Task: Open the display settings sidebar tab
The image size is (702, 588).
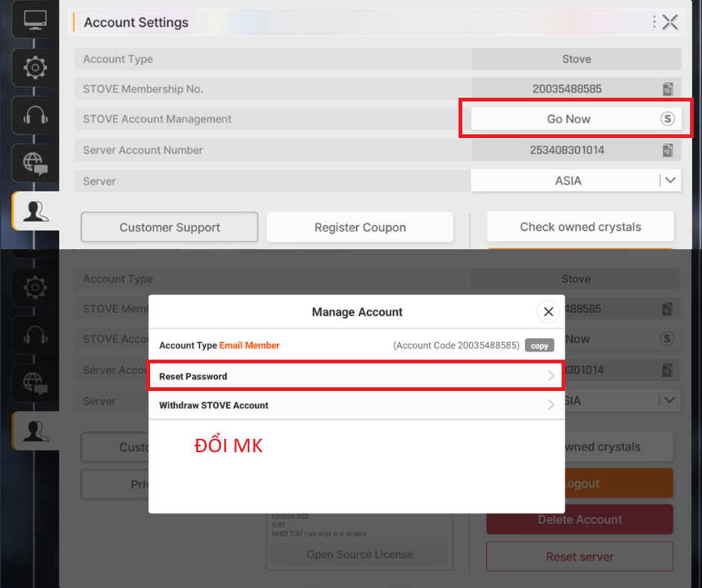Action: tap(34, 19)
